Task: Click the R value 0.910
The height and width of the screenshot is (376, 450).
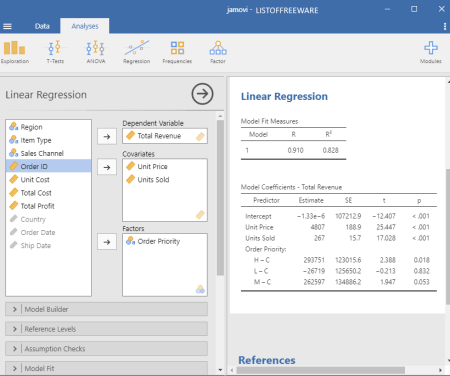Action: 295,150
